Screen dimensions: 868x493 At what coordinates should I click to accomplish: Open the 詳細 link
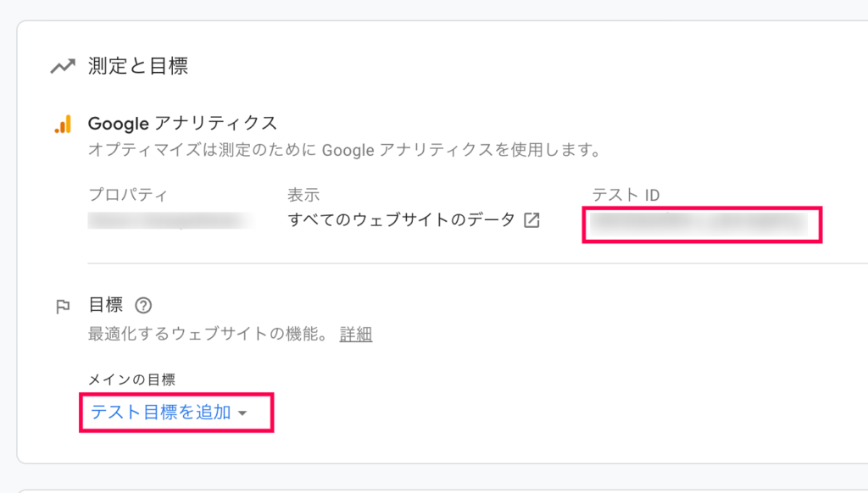coord(356,335)
